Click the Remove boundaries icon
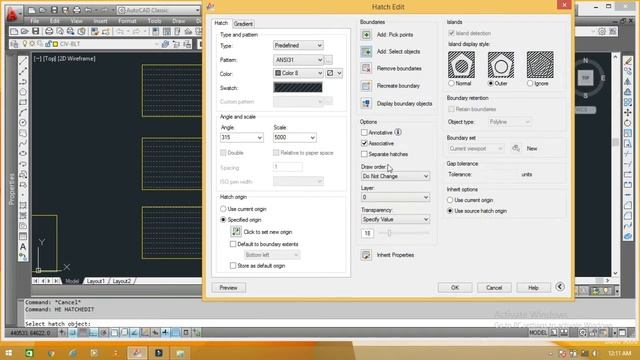 tap(366, 68)
